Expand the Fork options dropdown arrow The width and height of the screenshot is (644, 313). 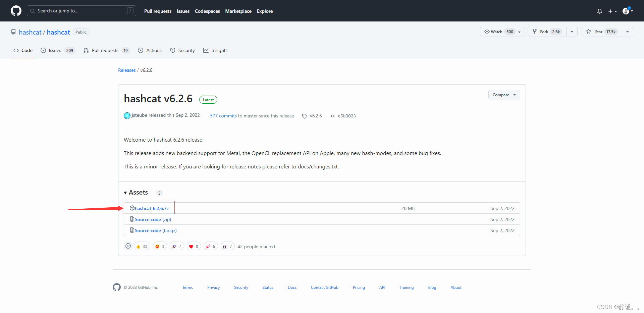572,32
